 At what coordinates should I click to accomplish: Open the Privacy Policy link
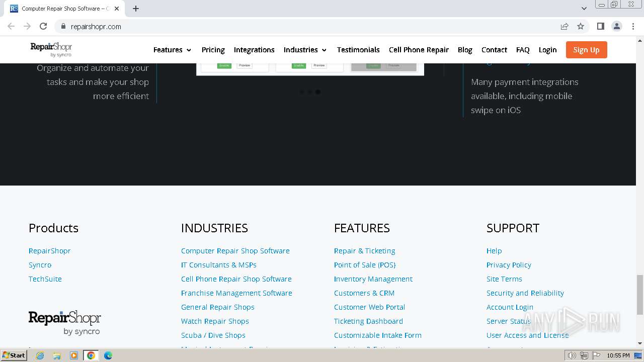(x=509, y=264)
